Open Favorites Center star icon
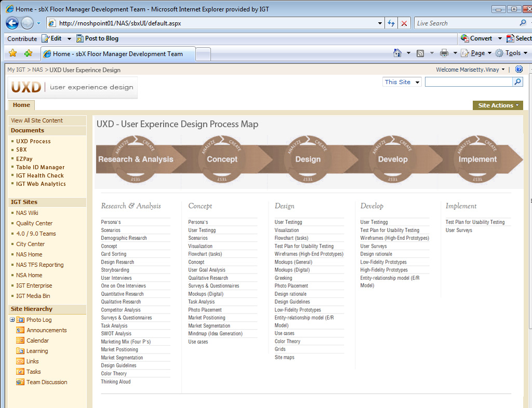 (x=12, y=53)
